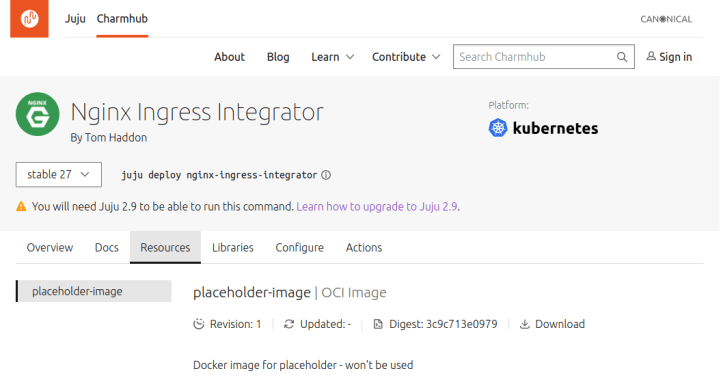This screenshot has width=720, height=382.
Task: Open the About page
Action: point(229,57)
